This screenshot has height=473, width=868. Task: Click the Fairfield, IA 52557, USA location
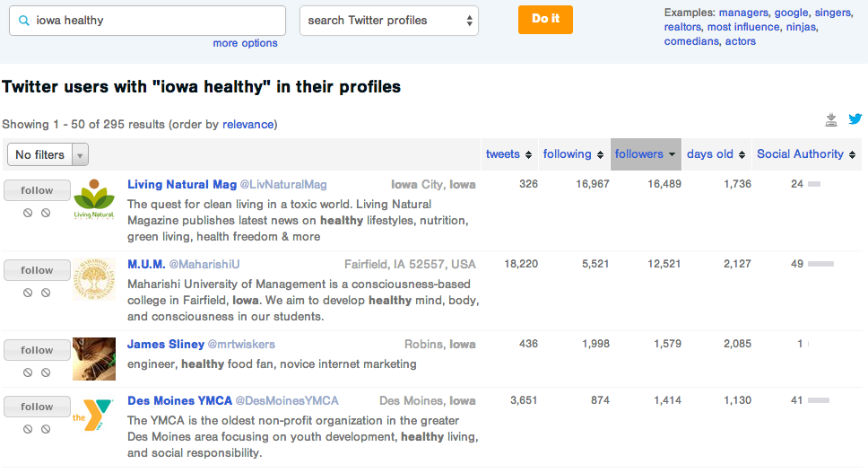[410, 264]
